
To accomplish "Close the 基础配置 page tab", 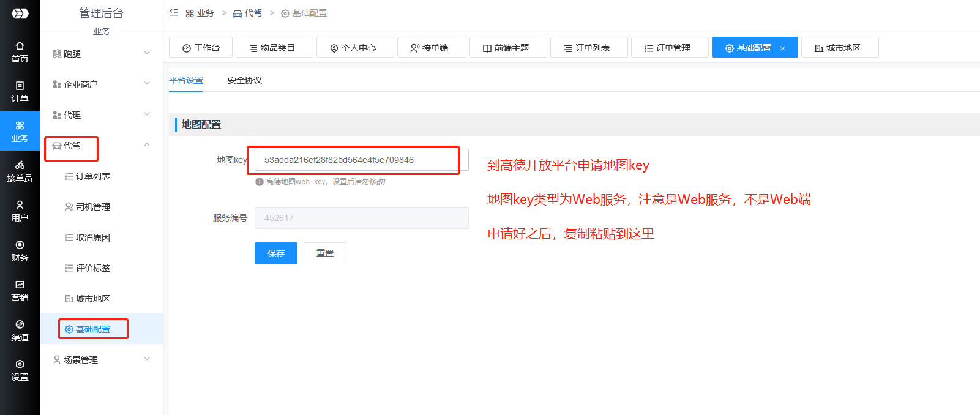I will click(782, 48).
